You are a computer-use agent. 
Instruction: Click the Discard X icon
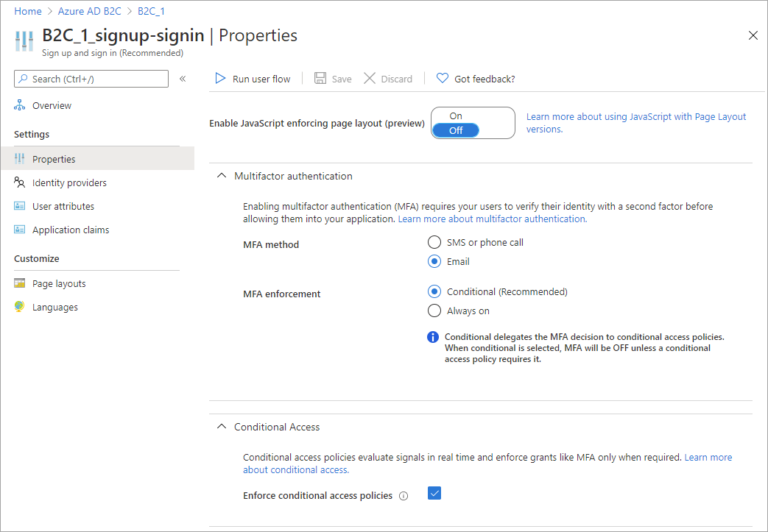pyautogui.click(x=370, y=79)
